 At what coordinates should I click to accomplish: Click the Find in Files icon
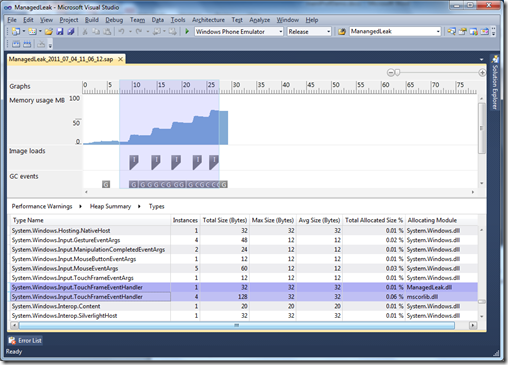click(342, 32)
